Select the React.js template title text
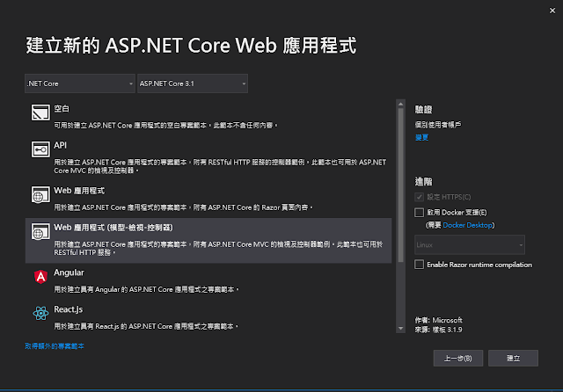This screenshot has height=392, width=563. point(69,309)
